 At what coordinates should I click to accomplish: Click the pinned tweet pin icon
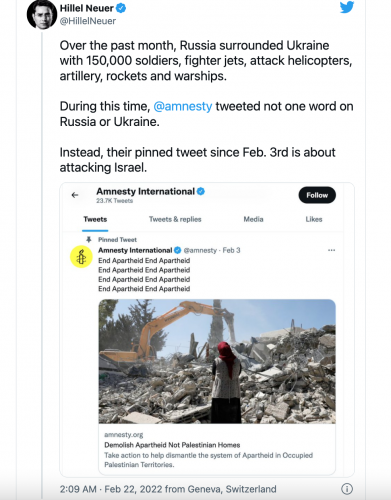coord(89,239)
